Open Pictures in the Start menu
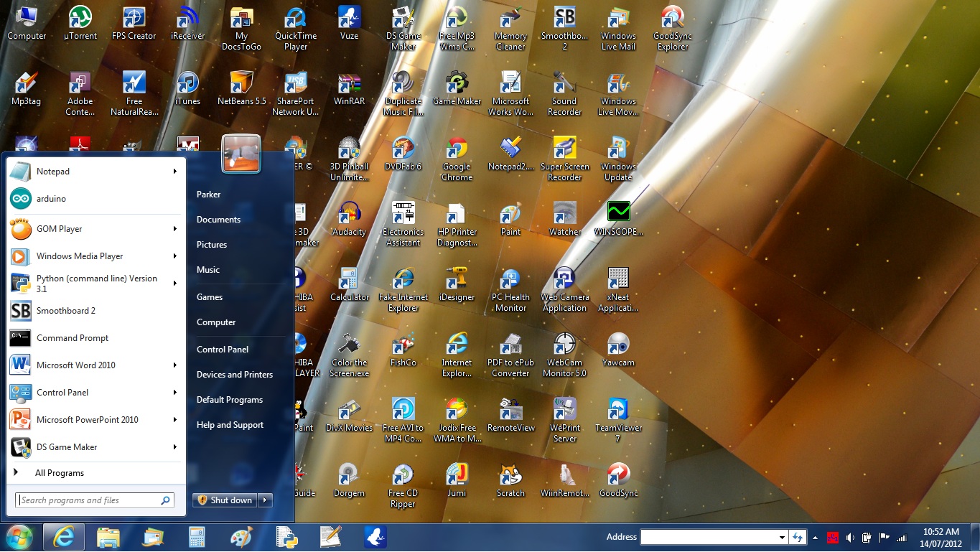 coord(212,245)
